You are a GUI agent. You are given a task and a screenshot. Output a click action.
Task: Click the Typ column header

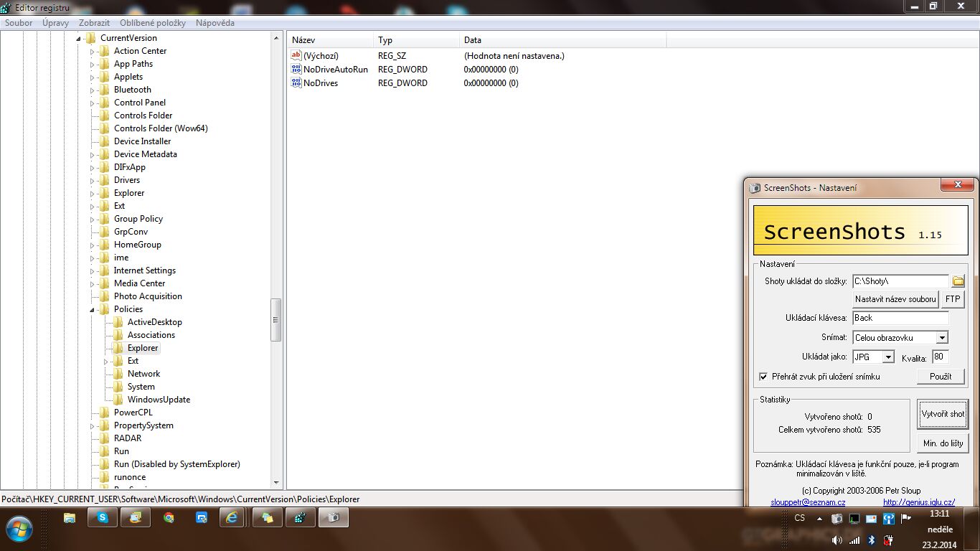pyautogui.click(x=417, y=40)
